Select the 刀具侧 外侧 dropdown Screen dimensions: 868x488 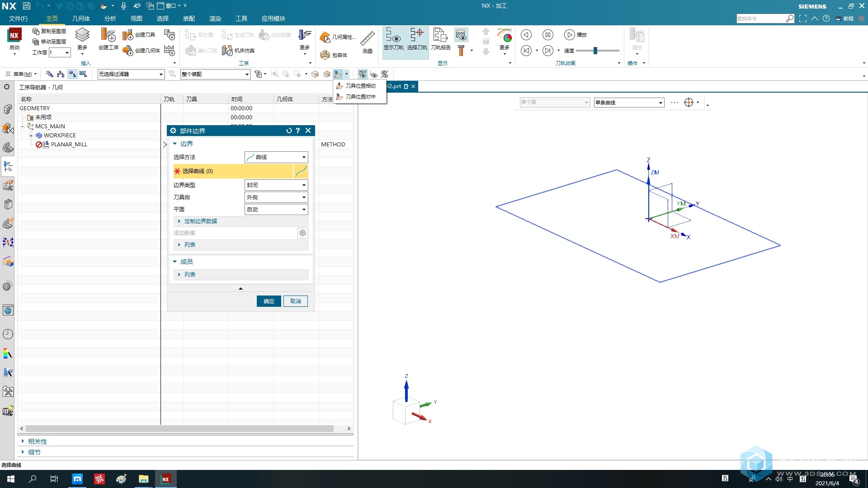point(275,197)
